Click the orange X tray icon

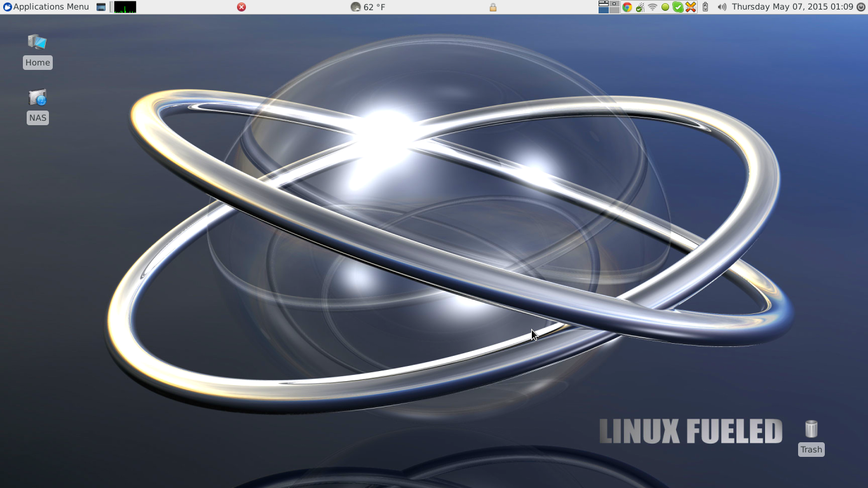pyautogui.click(x=691, y=7)
